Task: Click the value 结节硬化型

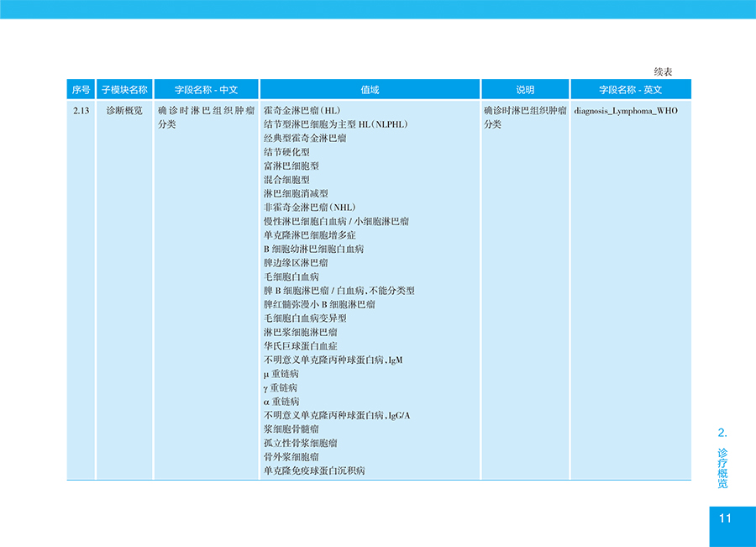Action: click(x=286, y=152)
